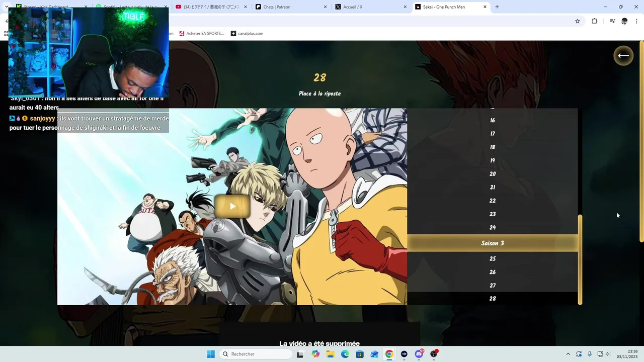Select episode 21 in the list
644x362 pixels.
click(493, 188)
